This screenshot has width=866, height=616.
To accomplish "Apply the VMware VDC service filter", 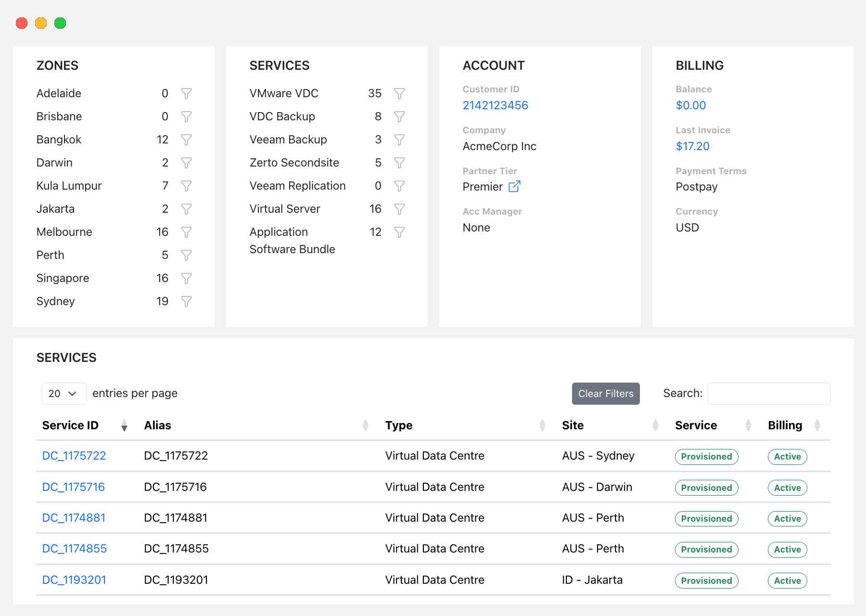I will [399, 93].
